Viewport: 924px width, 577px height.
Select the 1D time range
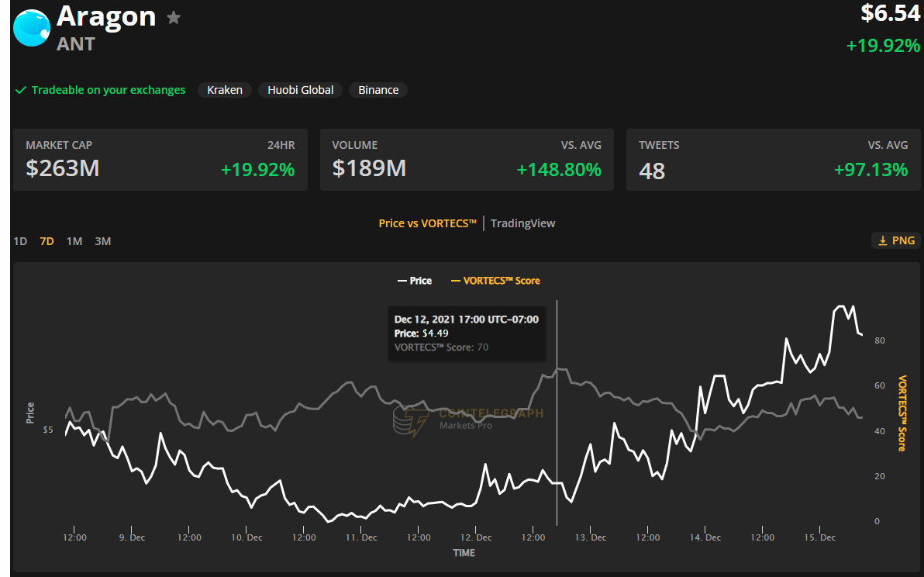(x=20, y=241)
